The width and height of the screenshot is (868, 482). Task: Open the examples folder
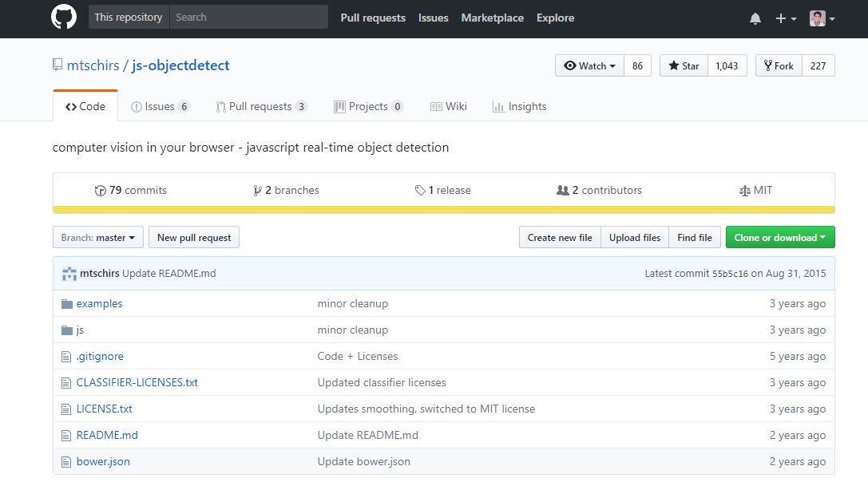tap(100, 304)
